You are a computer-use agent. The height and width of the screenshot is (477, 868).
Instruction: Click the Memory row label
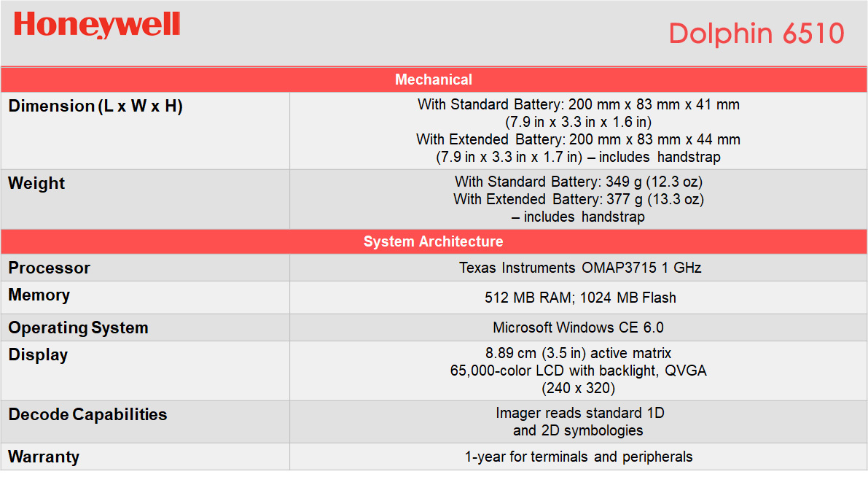[x=39, y=295]
